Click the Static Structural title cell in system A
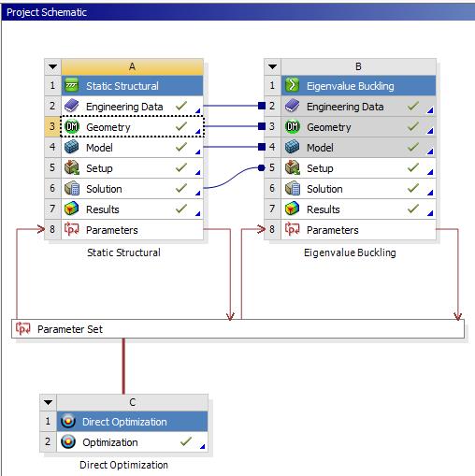The image size is (475, 476). pos(132,85)
